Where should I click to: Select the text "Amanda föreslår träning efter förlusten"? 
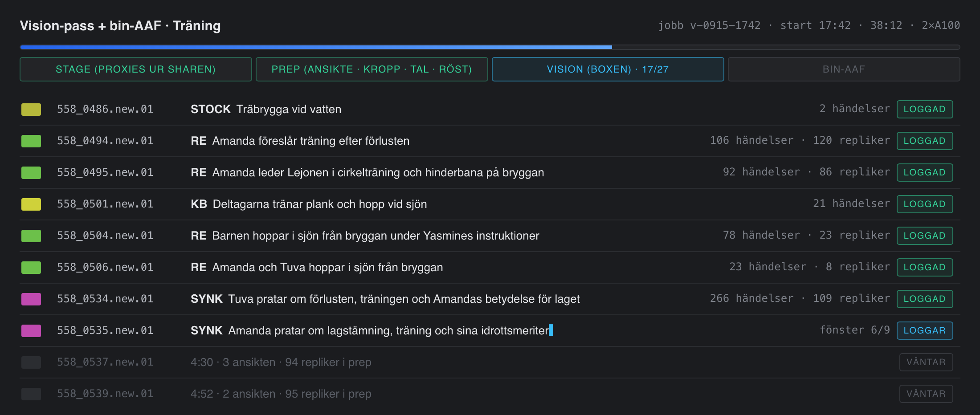311,141
